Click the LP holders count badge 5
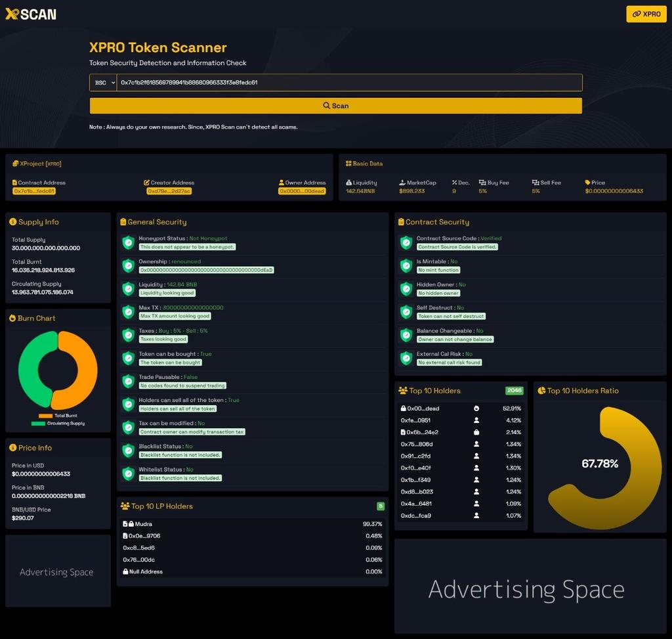The height and width of the screenshot is (639, 672). [381, 506]
